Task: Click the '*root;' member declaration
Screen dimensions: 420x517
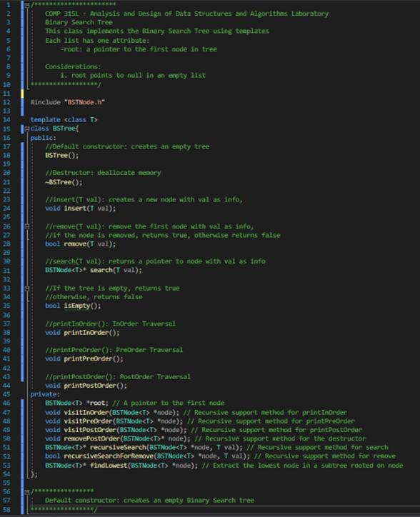Action: 97,403
